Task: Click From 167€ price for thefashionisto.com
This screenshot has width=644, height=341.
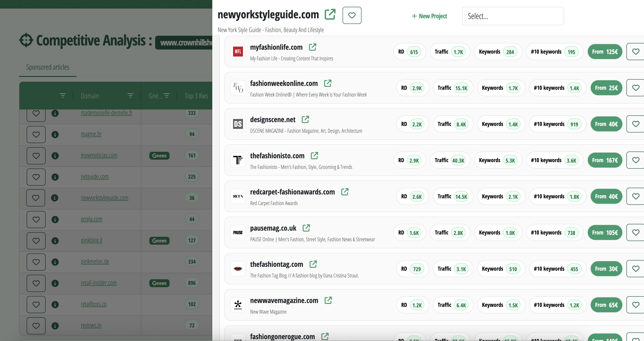Action: coord(605,160)
